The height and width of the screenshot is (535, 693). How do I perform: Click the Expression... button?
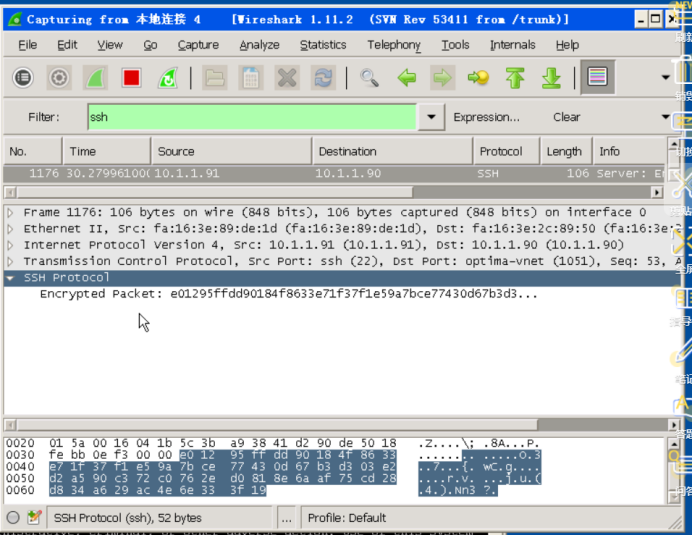click(487, 117)
